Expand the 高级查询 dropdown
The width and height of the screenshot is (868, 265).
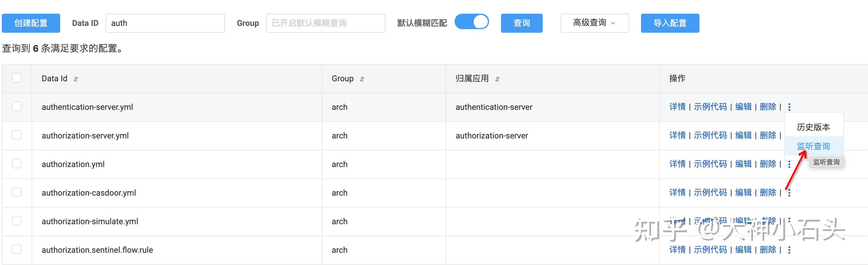click(594, 23)
